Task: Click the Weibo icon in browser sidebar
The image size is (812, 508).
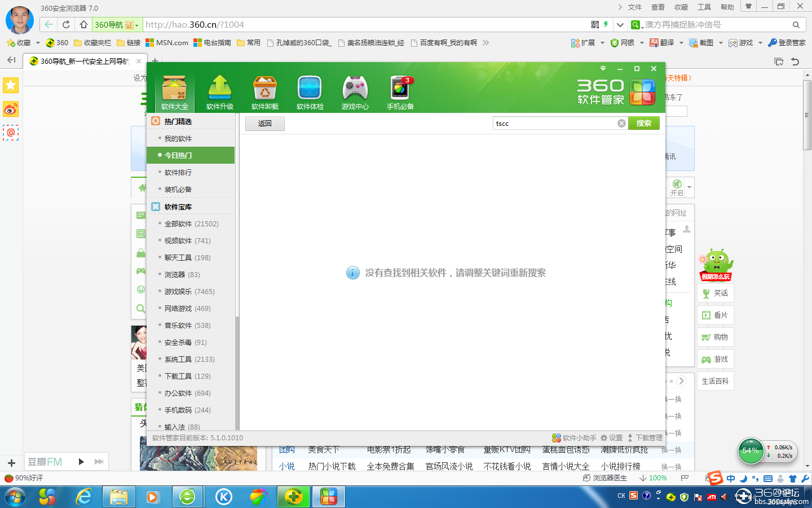Action: click(x=11, y=109)
